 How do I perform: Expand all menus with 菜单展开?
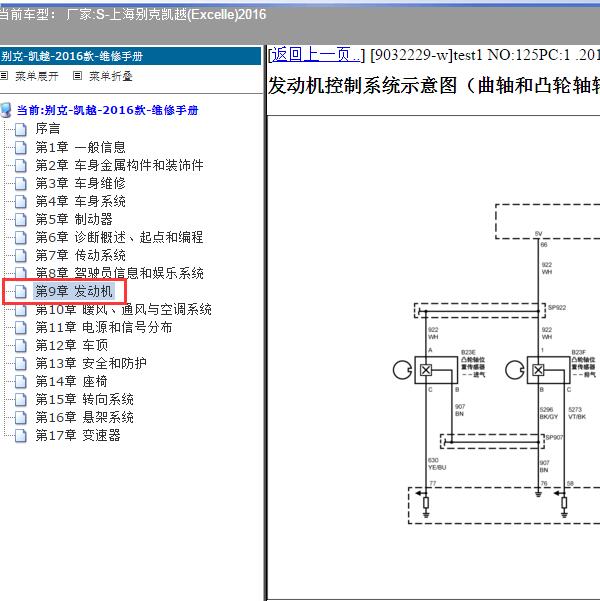pos(37,76)
